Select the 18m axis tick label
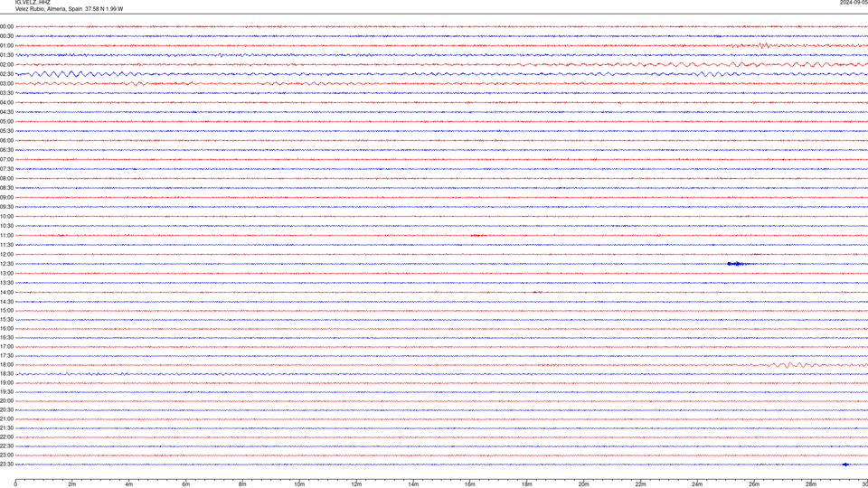The width and height of the screenshot is (868, 488). pyautogui.click(x=527, y=484)
